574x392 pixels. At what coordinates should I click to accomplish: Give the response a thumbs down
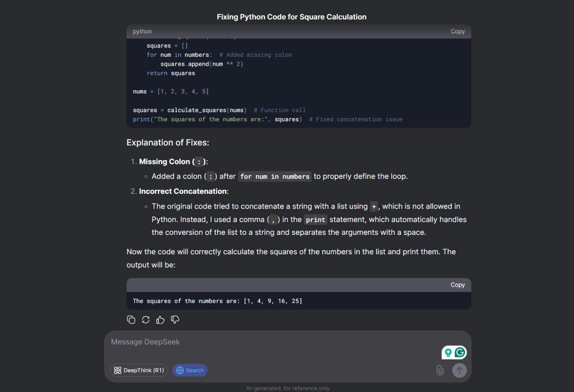pos(175,320)
